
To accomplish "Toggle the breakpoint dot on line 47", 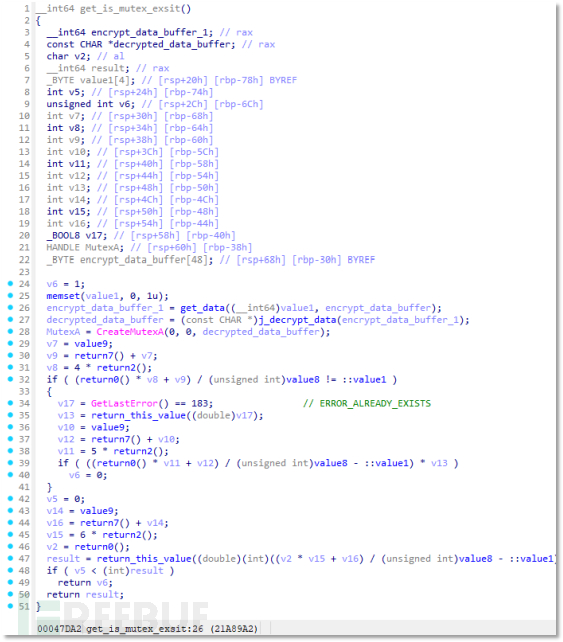I will [10, 558].
